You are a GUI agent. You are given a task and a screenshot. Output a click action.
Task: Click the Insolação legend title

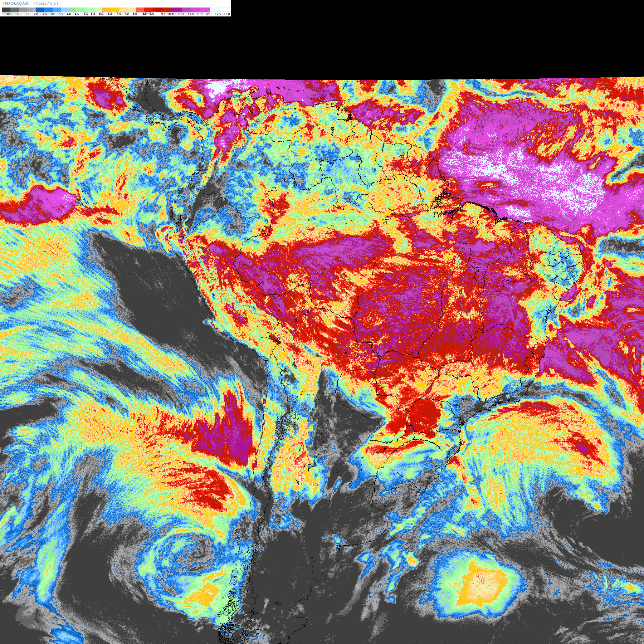(16, 3)
